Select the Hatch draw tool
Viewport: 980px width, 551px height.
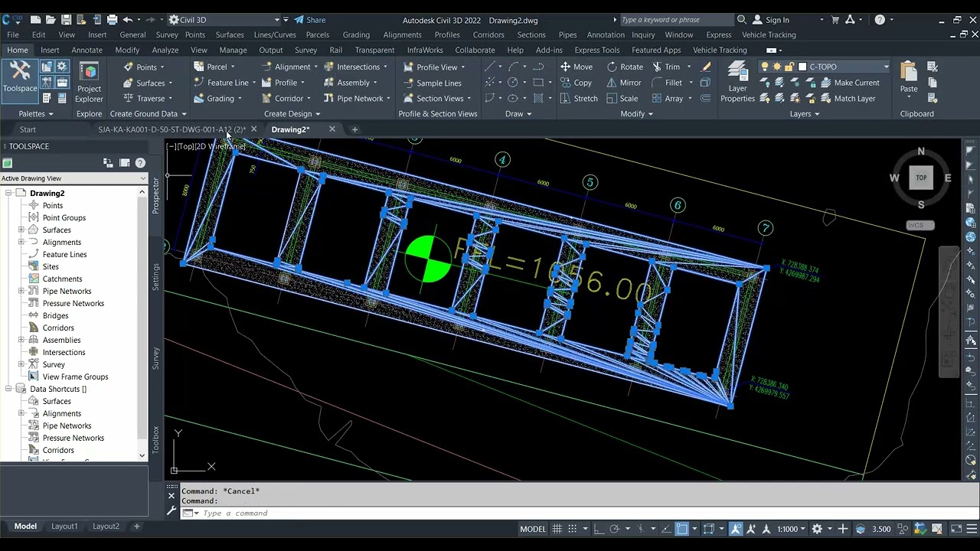[x=538, y=98]
